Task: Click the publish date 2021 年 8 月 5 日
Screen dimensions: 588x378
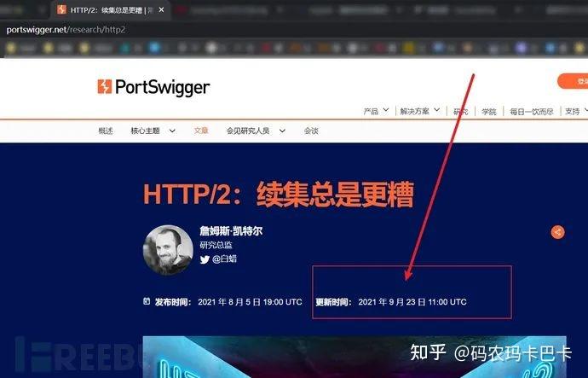Action: [x=229, y=302]
